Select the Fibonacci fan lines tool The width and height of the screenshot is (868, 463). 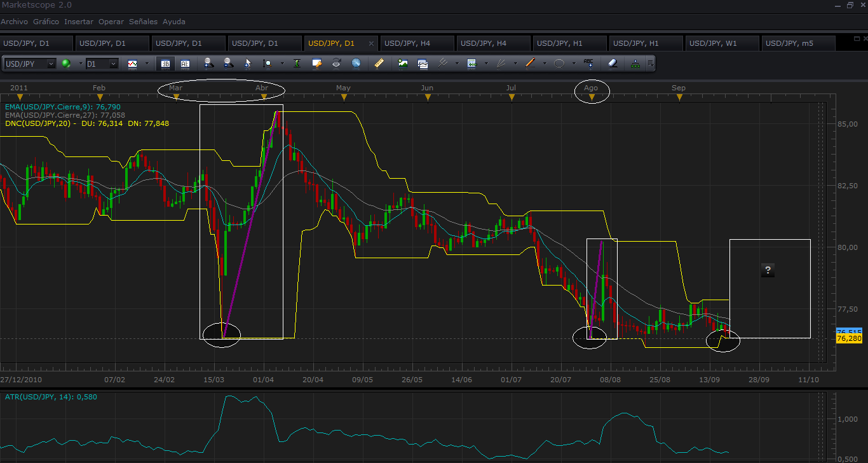(501, 64)
